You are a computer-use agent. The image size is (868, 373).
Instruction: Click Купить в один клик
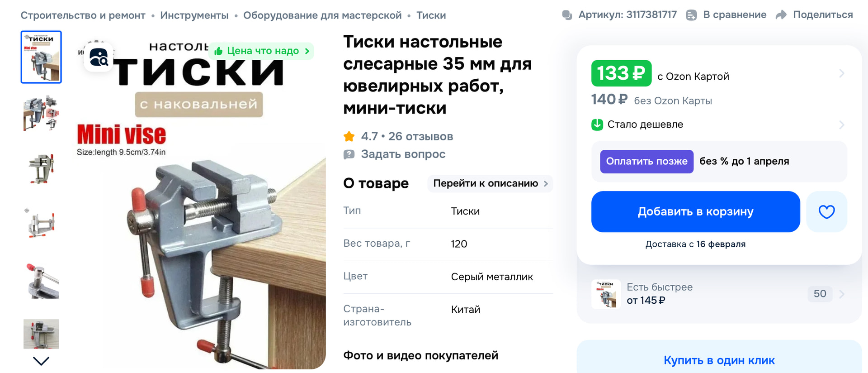point(719,360)
